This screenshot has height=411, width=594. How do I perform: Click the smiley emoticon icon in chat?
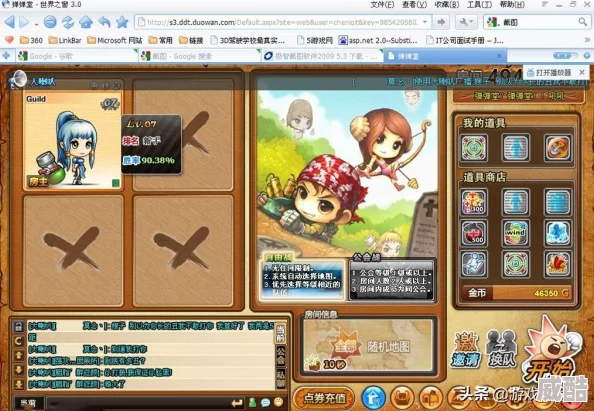tap(279, 402)
